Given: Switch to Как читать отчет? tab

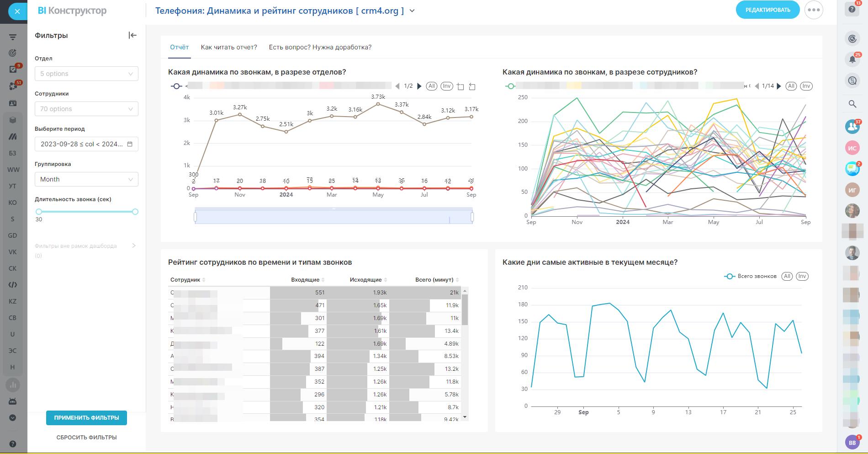Looking at the screenshot, I should 229,47.
